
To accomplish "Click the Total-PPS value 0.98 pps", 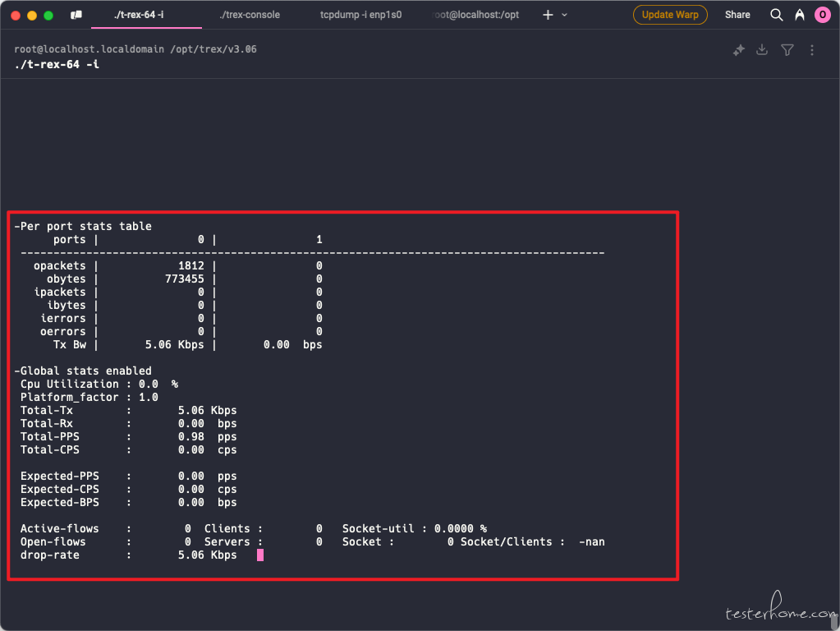I will (207, 437).
